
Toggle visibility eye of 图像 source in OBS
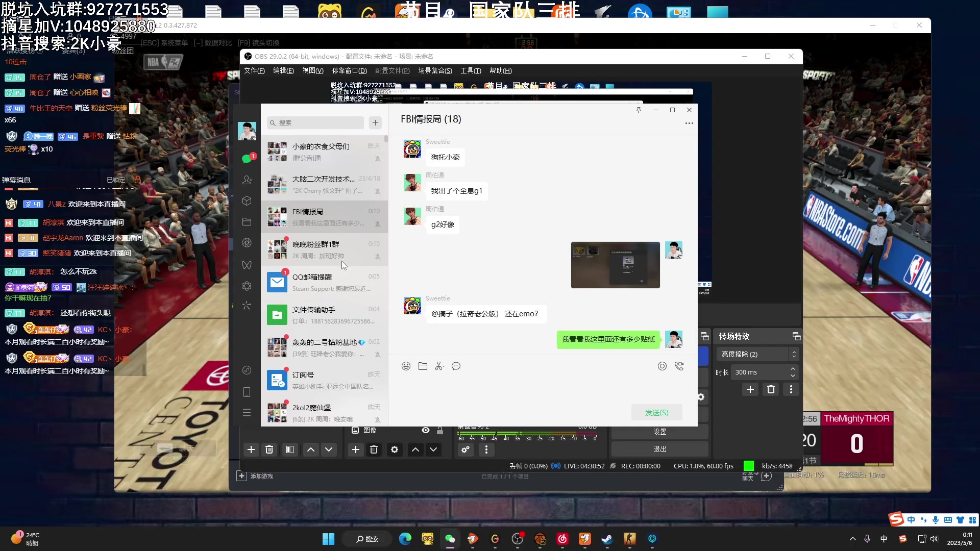point(426,431)
